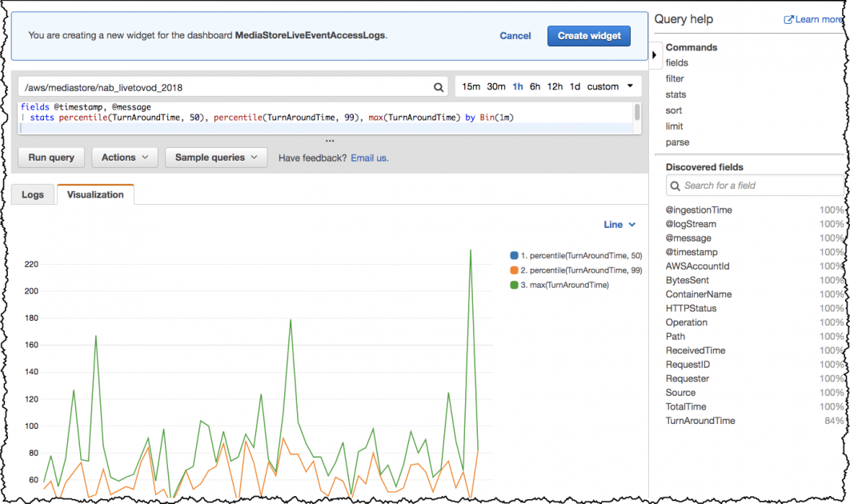Toggle the blue percentile 50 legend swatch
Image resolution: width=850 pixels, height=504 pixels.
click(514, 255)
